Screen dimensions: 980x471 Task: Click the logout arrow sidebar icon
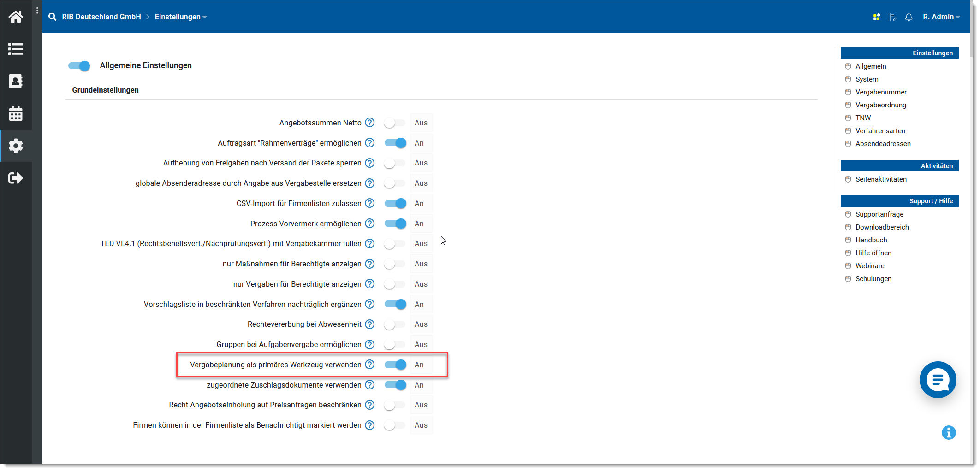pos(16,178)
